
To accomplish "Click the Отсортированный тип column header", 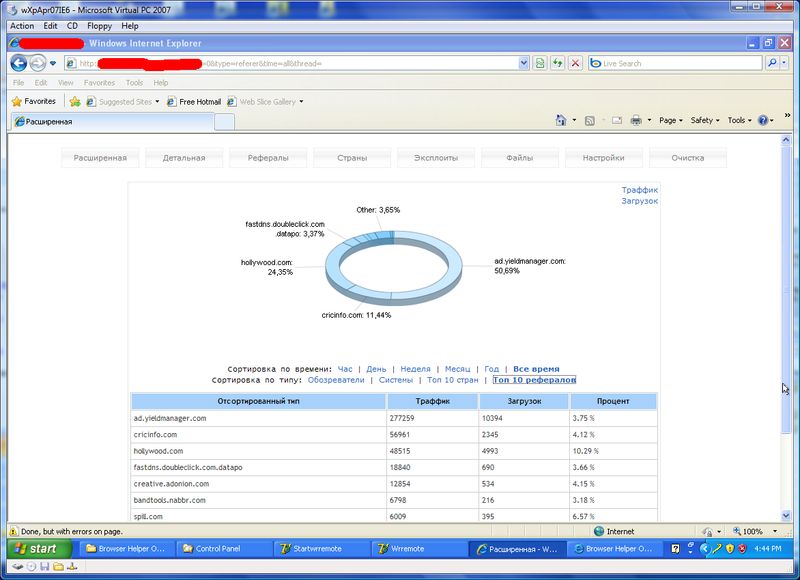I will [258, 401].
